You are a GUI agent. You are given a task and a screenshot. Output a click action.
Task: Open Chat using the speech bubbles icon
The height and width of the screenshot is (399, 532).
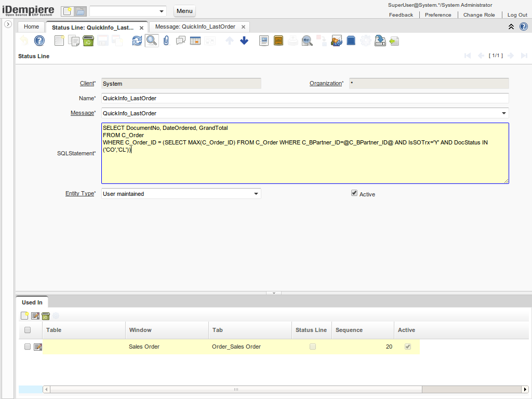tap(181, 41)
